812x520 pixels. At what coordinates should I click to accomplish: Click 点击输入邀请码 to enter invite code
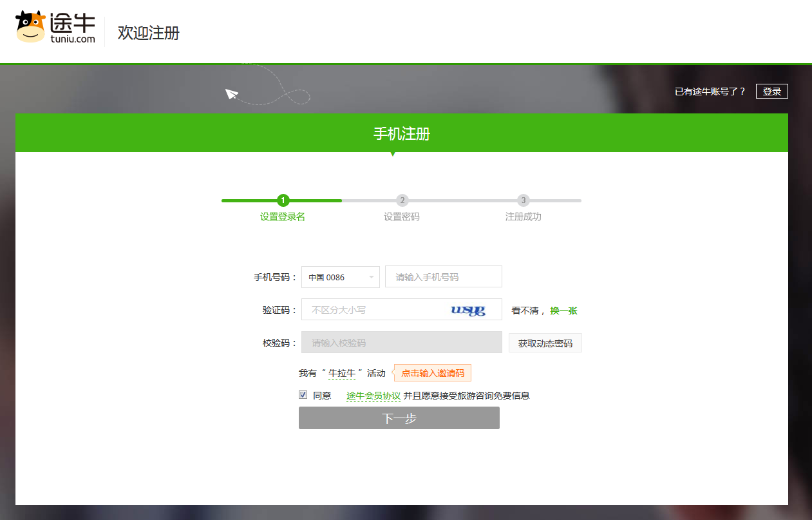tap(433, 373)
